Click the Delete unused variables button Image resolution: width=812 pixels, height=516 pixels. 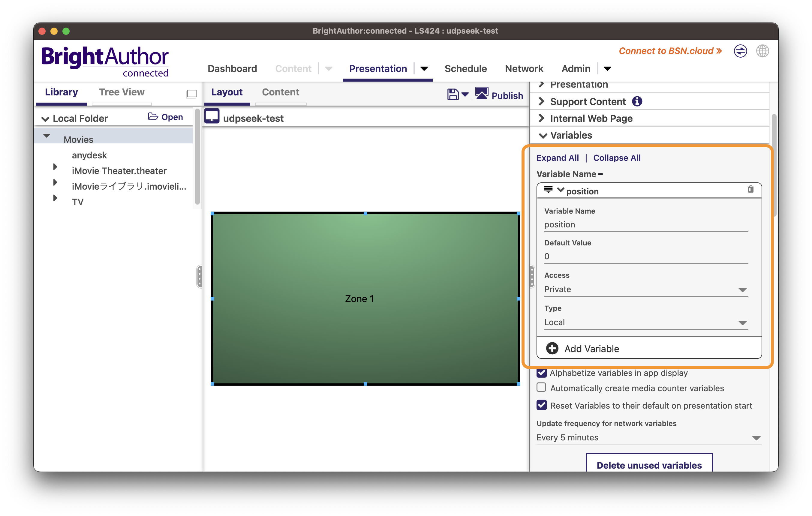coord(649,465)
